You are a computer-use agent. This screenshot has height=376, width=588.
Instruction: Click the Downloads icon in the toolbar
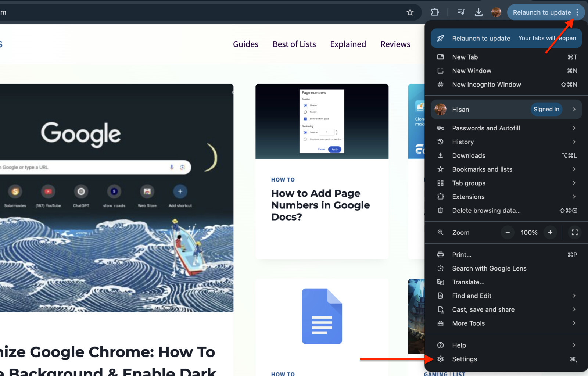478,12
